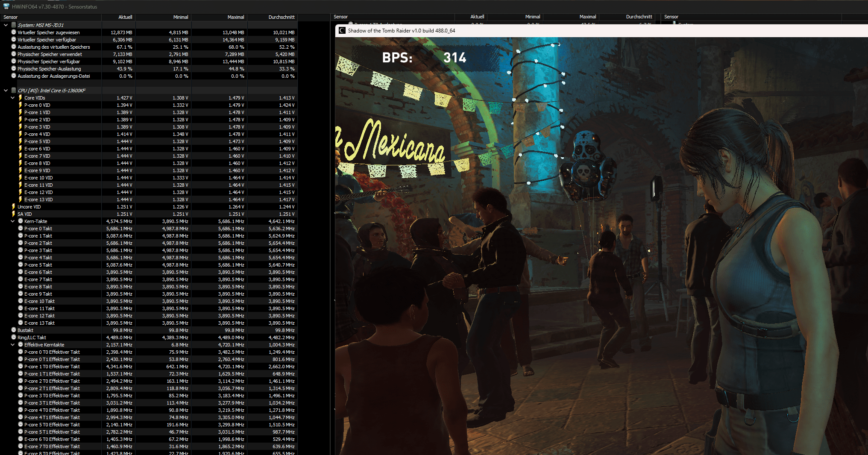Select the lightning icon beside Uncore VID
868x455 pixels.
[x=14, y=206]
